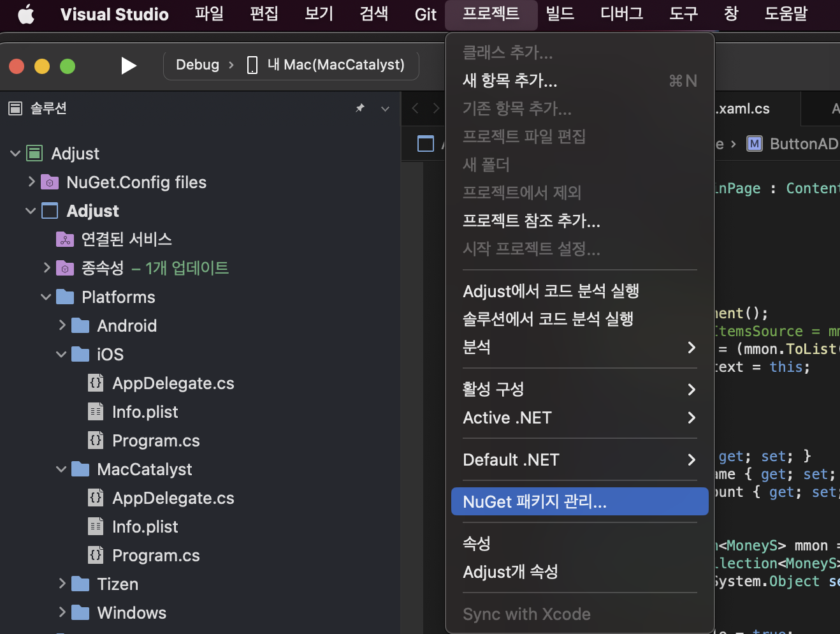Click the 연결된 서비스 icon
Image resolution: width=840 pixels, height=634 pixels.
(x=65, y=239)
